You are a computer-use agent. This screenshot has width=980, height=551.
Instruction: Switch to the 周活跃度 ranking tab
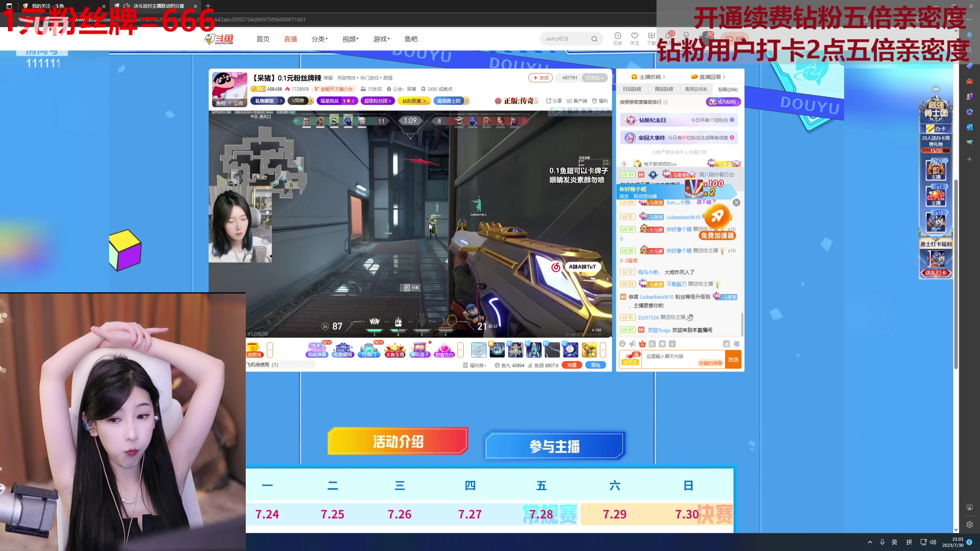664,89
